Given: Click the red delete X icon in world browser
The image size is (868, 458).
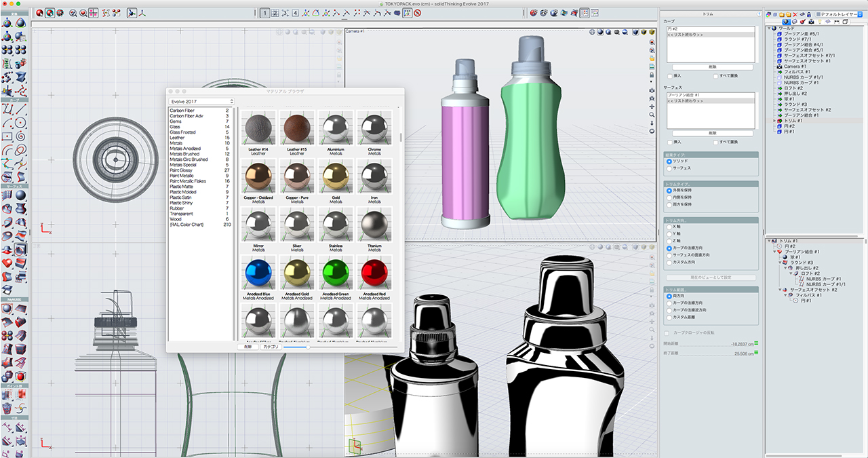Looking at the screenshot, I should tap(795, 14).
